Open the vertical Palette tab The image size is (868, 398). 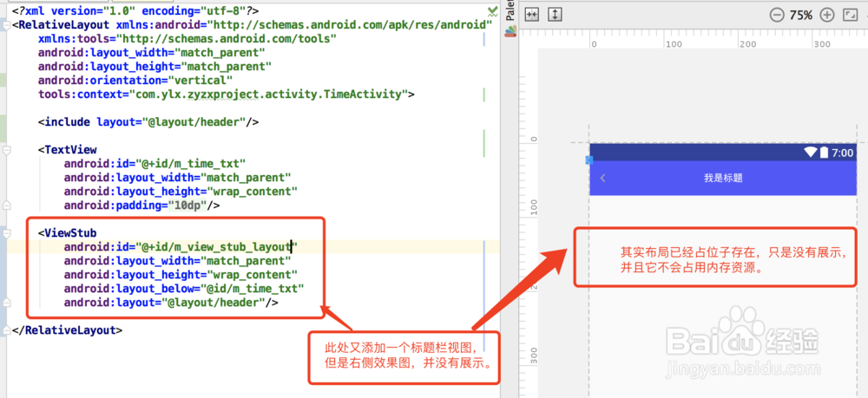tap(510, 10)
